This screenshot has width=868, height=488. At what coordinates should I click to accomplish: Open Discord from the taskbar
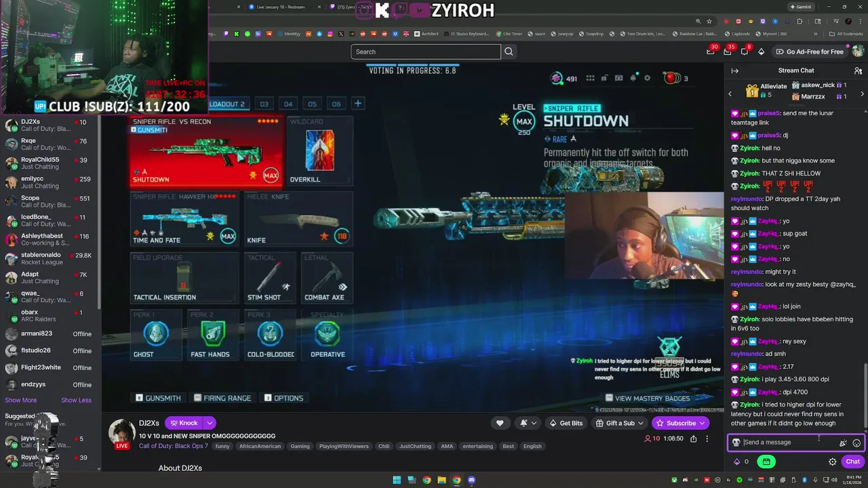click(471, 480)
